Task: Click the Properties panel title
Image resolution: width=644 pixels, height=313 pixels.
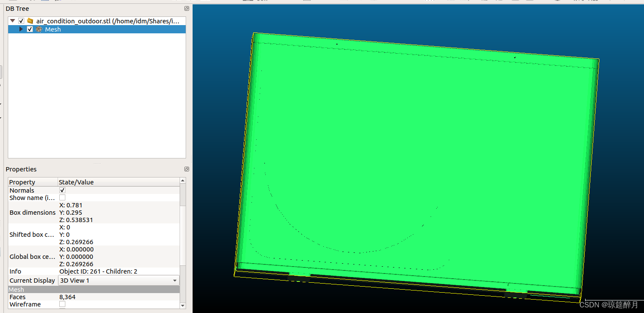Action: click(21, 169)
